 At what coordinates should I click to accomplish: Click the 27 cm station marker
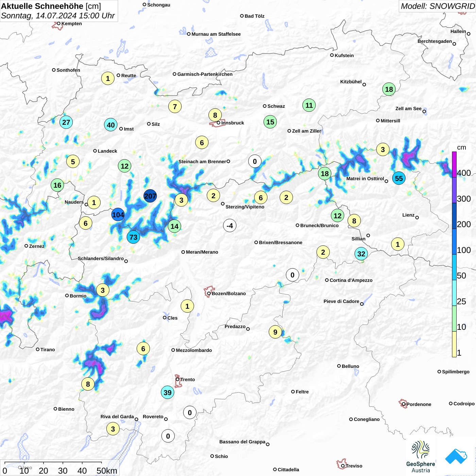point(66,122)
